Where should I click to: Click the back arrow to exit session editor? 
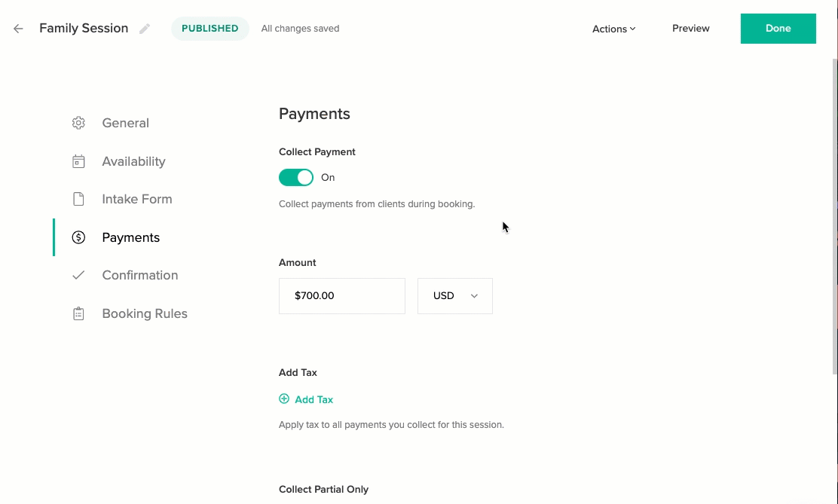[17, 28]
